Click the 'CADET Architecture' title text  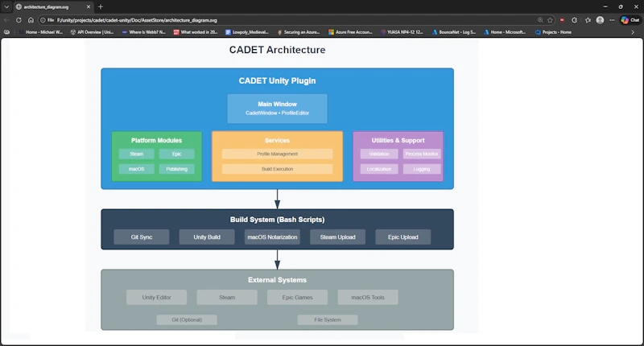[277, 50]
